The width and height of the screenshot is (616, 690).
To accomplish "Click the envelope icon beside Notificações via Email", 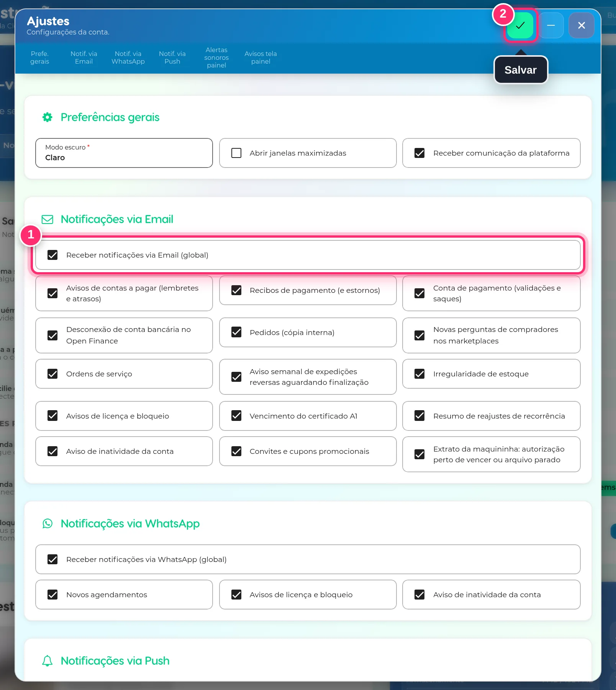I will pos(48,219).
